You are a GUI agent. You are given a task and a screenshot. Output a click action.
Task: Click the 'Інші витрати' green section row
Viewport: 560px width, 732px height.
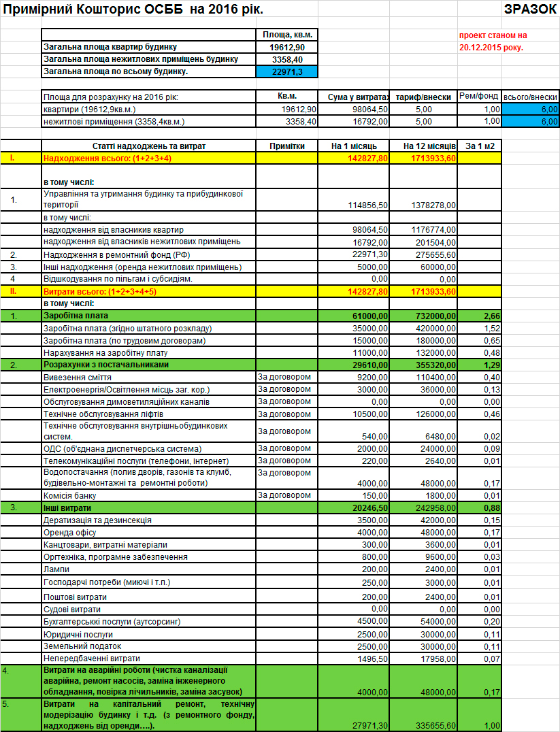251,508
